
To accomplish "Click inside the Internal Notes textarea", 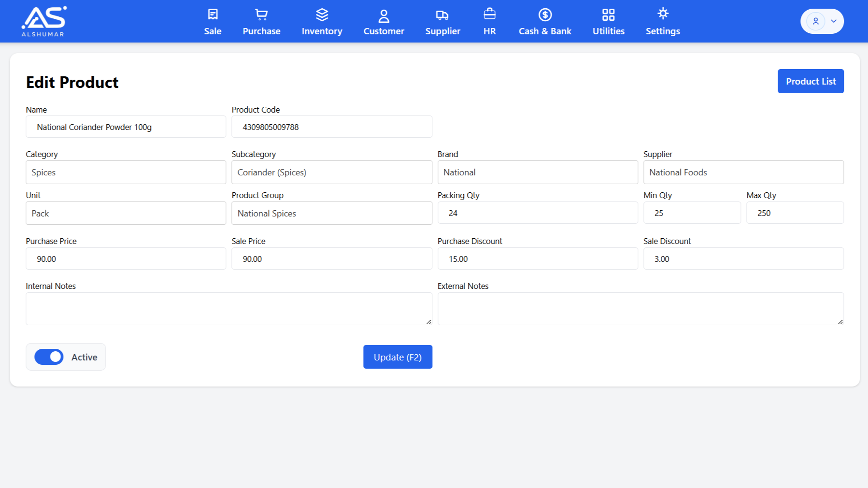I will click(x=229, y=308).
